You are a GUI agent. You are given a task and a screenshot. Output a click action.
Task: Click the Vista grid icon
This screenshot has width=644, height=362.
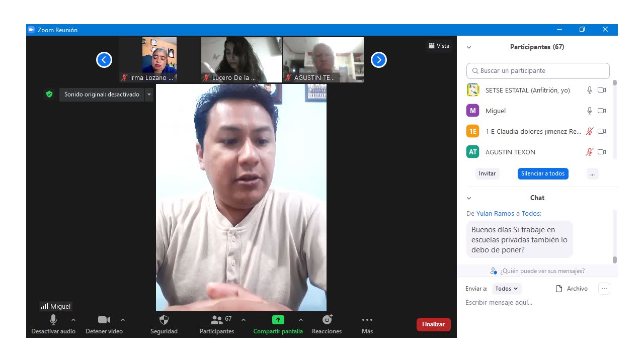click(432, 46)
